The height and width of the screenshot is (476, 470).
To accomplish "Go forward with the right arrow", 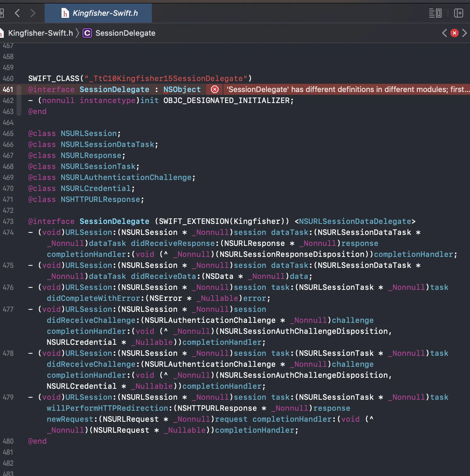I will (33, 13).
